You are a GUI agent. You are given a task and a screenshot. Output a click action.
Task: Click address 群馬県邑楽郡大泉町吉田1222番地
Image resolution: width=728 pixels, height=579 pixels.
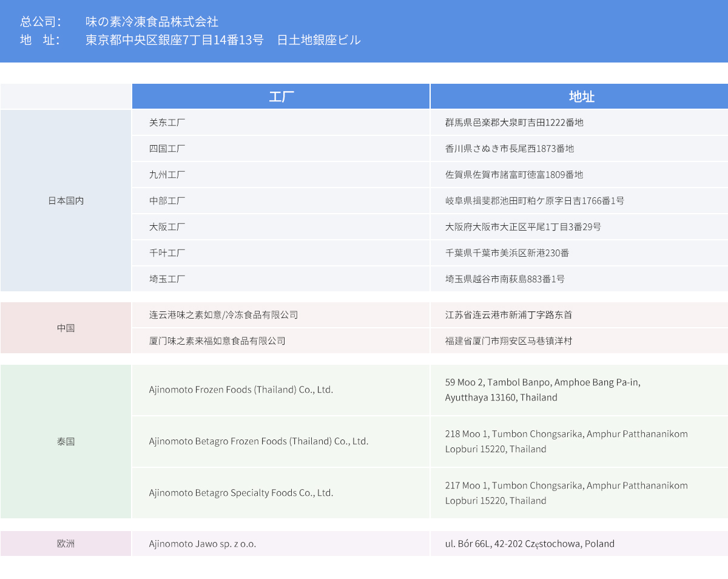(x=514, y=123)
